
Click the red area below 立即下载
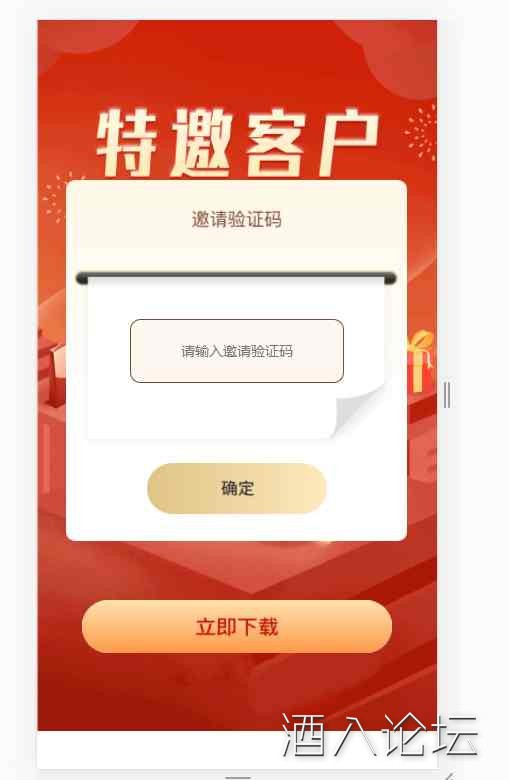[237, 691]
